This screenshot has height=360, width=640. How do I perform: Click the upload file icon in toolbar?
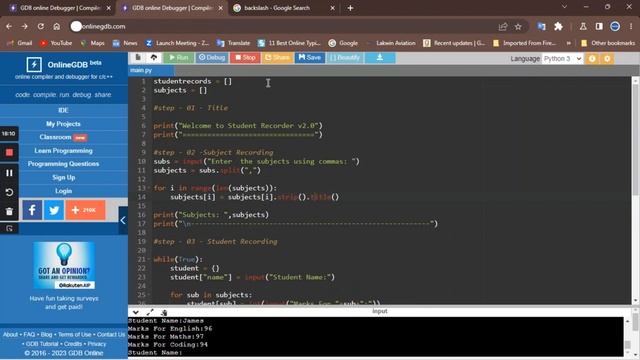pos(154,58)
